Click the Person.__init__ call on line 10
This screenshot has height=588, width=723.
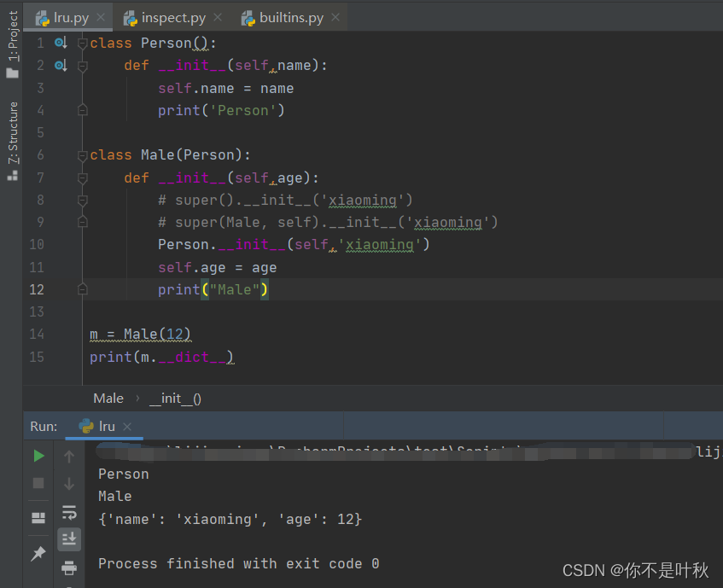point(294,245)
